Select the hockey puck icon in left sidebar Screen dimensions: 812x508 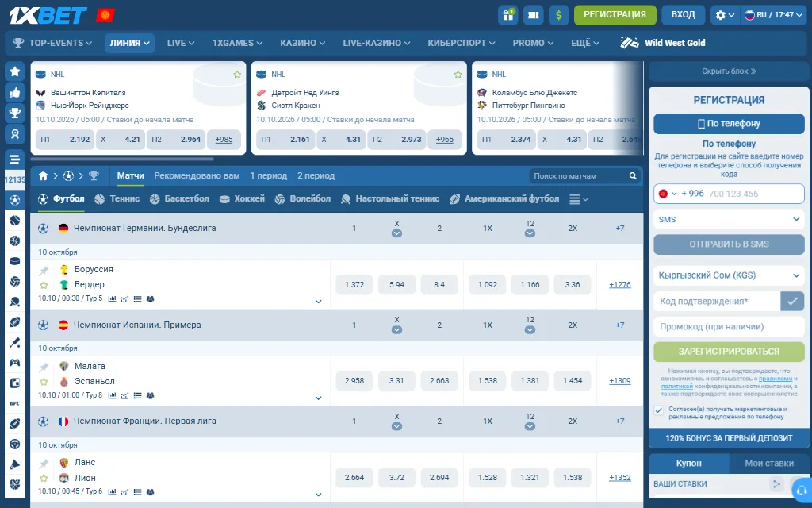click(15, 260)
